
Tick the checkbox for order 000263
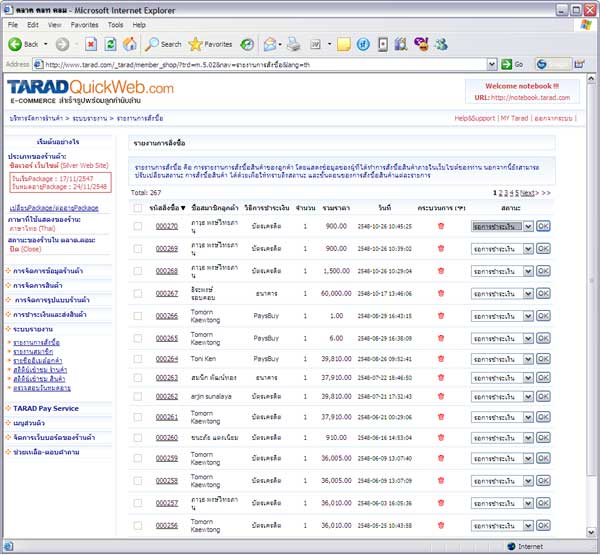tap(138, 378)
